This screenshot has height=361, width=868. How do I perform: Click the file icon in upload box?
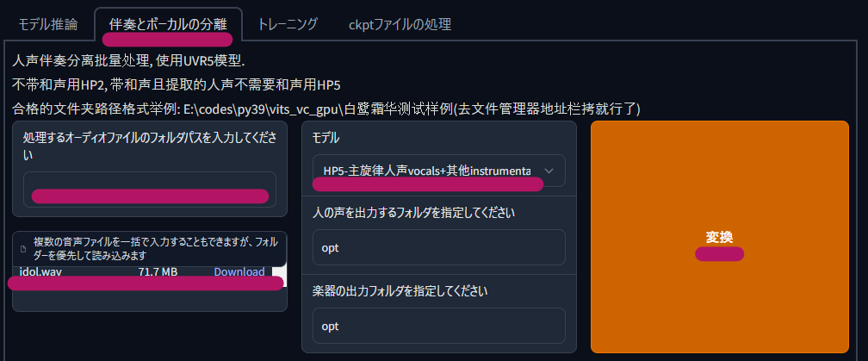coord(23,249)
